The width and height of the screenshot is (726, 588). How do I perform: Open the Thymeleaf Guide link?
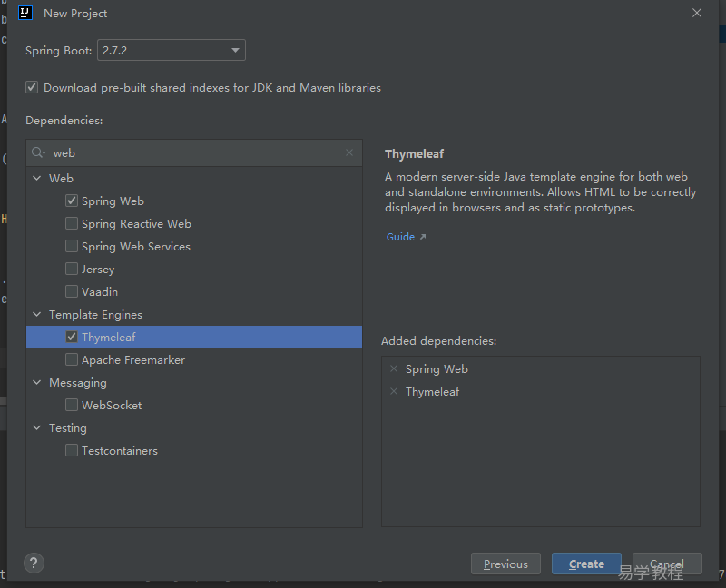(400, 237)
